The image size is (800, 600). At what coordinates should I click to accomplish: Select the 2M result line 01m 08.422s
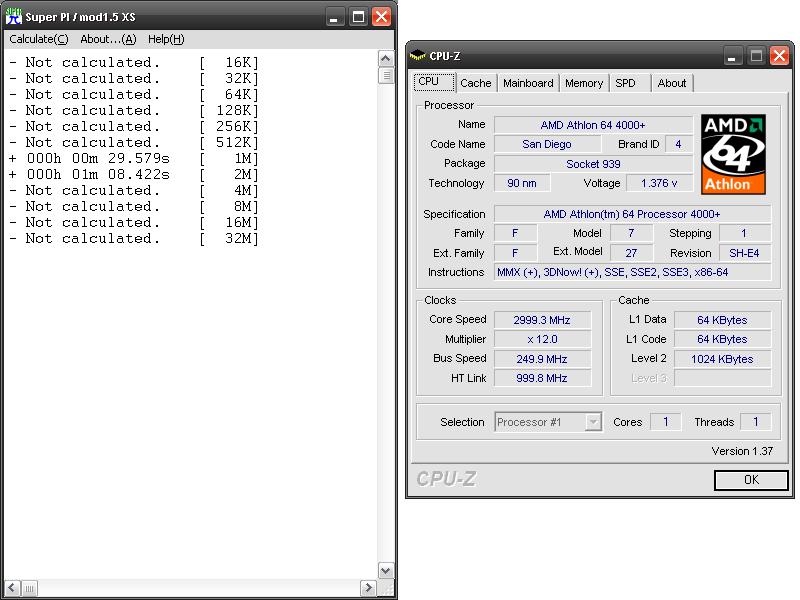tap(134, 174)
